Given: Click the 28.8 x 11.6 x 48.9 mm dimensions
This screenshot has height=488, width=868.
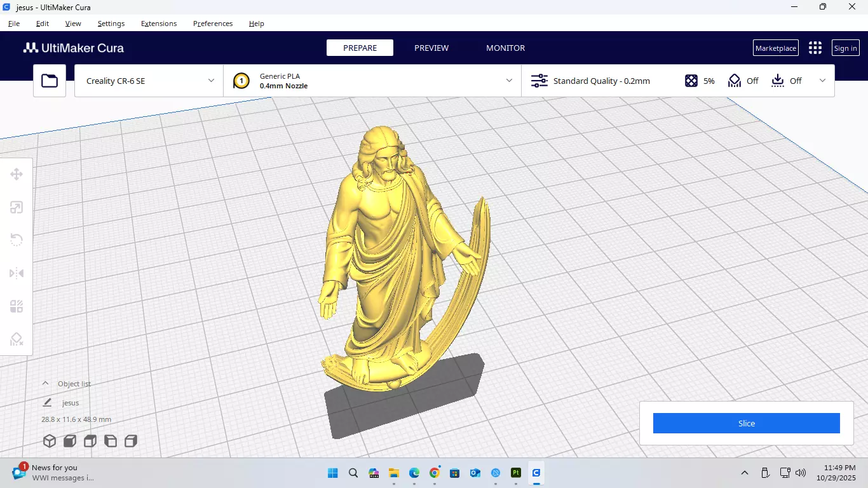Looking at the screenshot, I should pyautogui.click(x=76, y=419).
